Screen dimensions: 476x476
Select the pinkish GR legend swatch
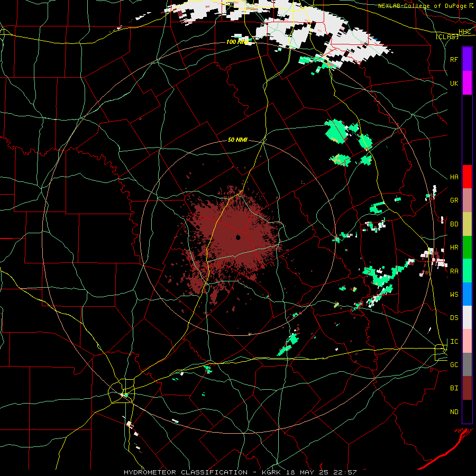[x=467, y=200]
